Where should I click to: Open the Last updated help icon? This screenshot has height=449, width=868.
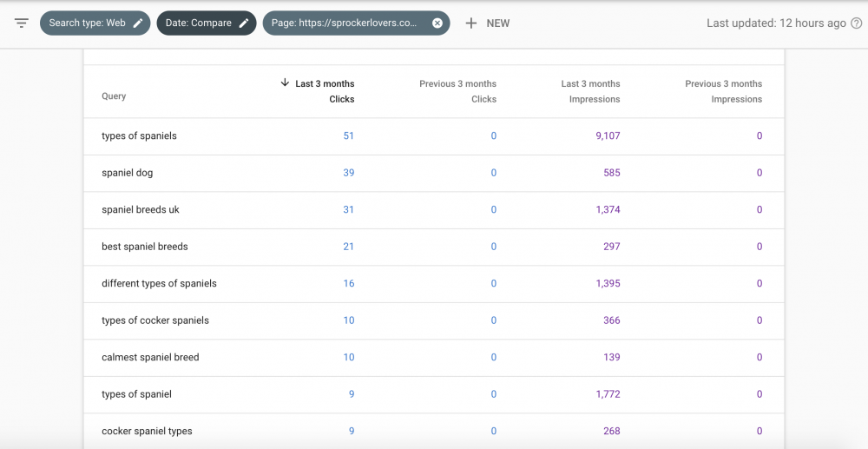[x=855, y=23]
